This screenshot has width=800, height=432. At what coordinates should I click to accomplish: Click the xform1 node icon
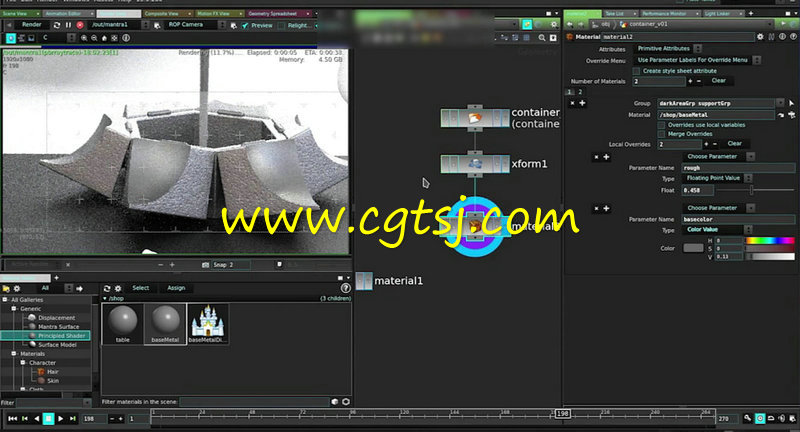pos(475,164)
